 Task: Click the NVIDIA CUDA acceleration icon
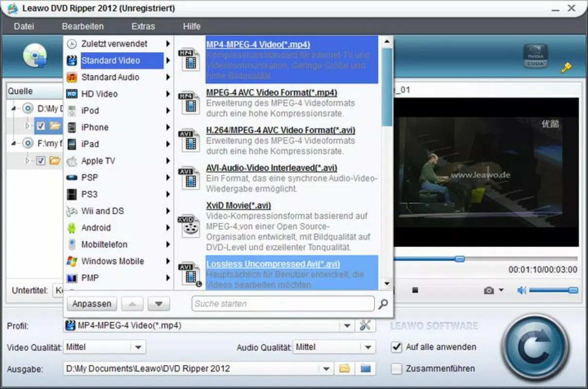pos(536,56)
